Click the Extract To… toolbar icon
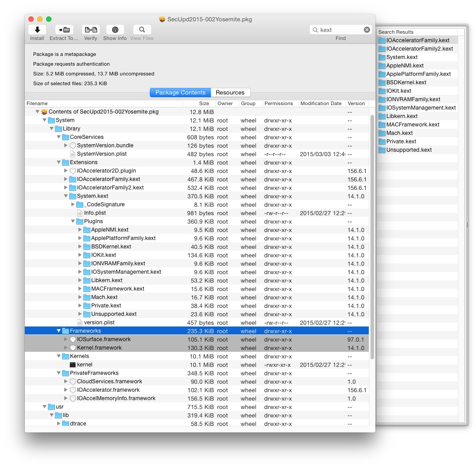The width and height of the screenshot is (476, 468). click(64, 30)
